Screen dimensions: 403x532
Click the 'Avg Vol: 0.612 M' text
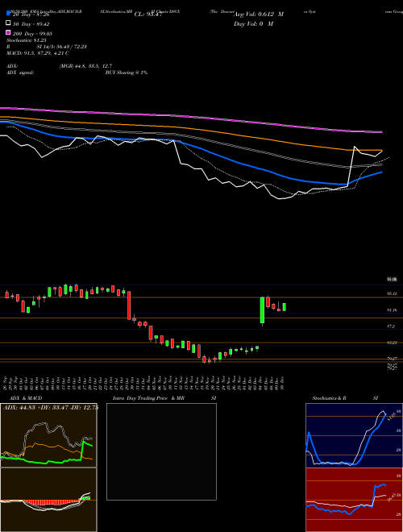click(x=259, y=15)
